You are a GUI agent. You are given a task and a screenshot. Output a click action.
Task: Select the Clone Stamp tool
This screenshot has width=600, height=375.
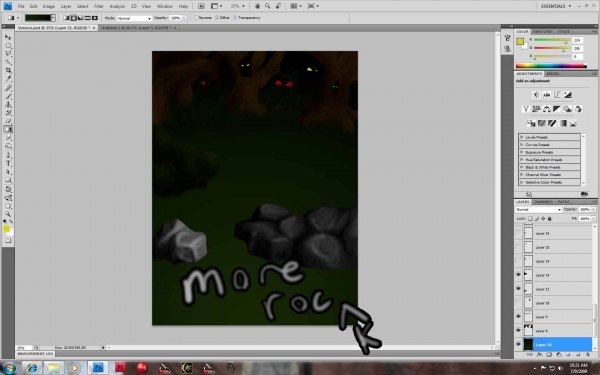pyautogui.click(x=8, y=104)
